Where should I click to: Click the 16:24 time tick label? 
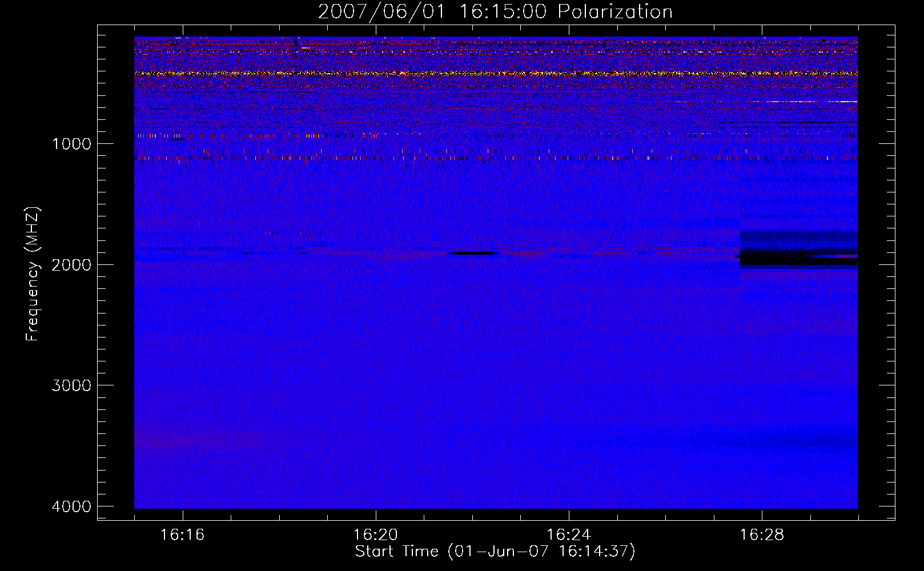569,535
